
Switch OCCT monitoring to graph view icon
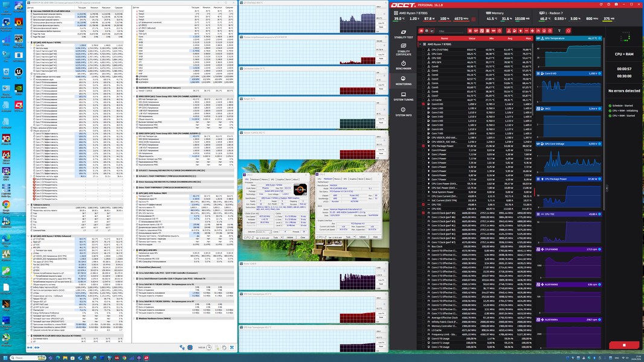tap(433, 31)
